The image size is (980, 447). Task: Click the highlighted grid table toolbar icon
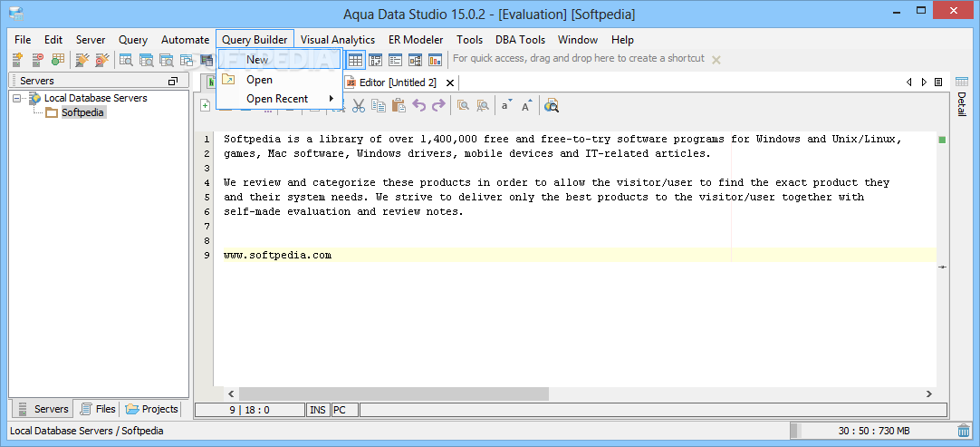point(356,60)
